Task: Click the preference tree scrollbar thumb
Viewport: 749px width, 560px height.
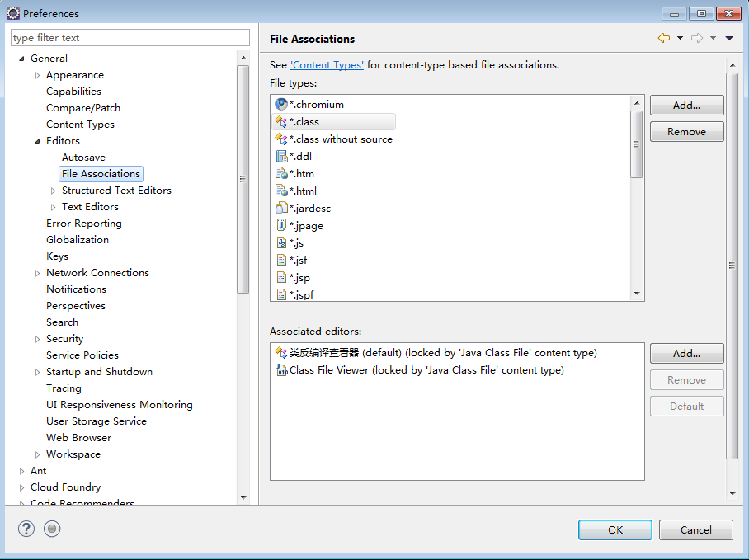Action: [x=243, y=179]
